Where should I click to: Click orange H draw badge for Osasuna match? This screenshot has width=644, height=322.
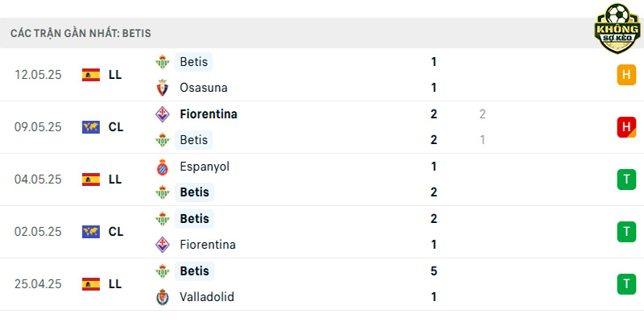(x=626, y=75)
